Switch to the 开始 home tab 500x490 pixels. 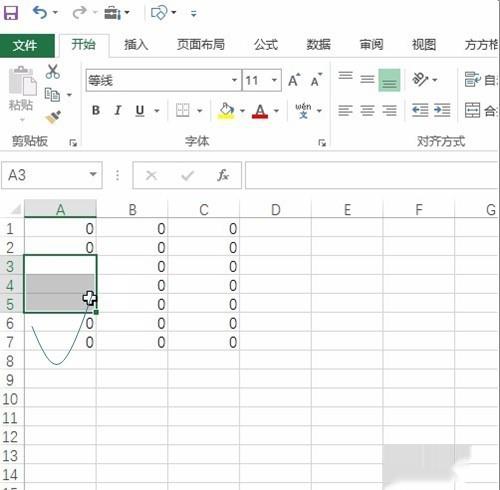[x=84, y=44]
